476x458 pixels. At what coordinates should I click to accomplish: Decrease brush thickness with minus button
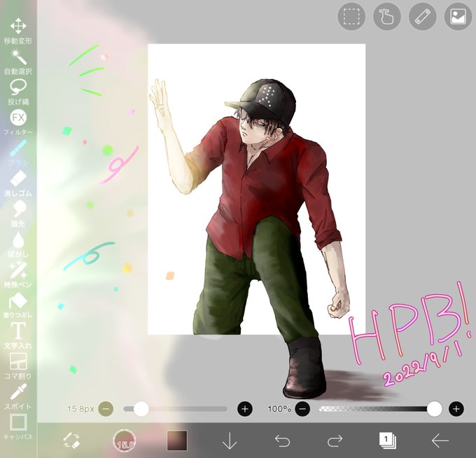[106, 409]
